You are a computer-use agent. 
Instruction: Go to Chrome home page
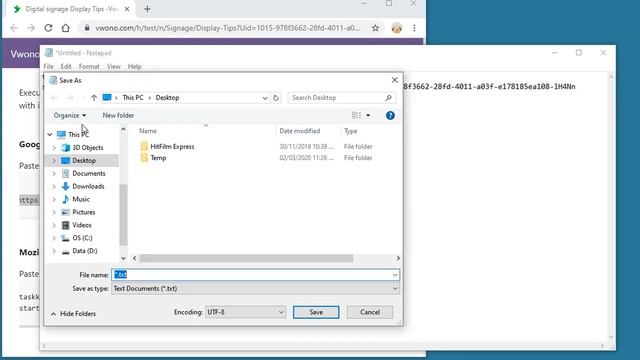click(66, 28)
